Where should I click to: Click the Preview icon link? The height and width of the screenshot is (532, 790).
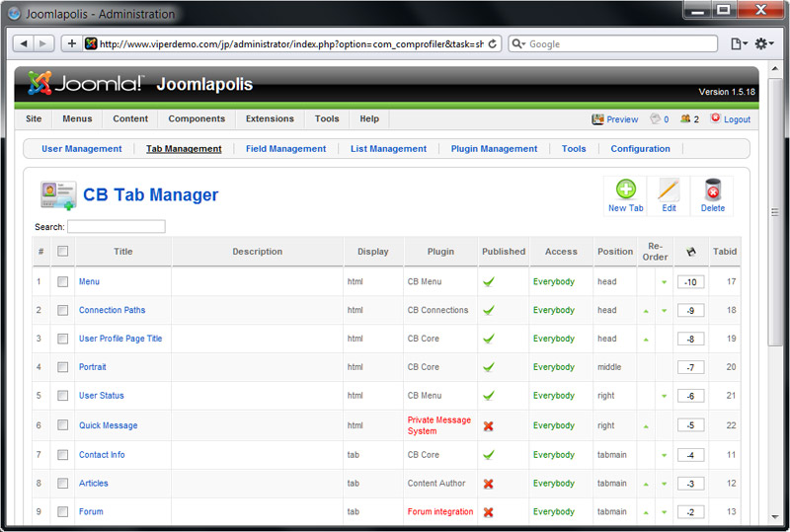(597, 119)
